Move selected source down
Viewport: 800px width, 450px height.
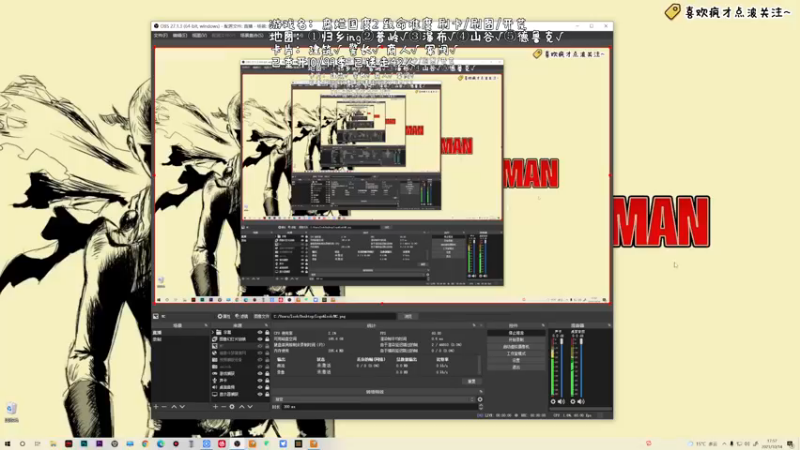coord(250,407)
